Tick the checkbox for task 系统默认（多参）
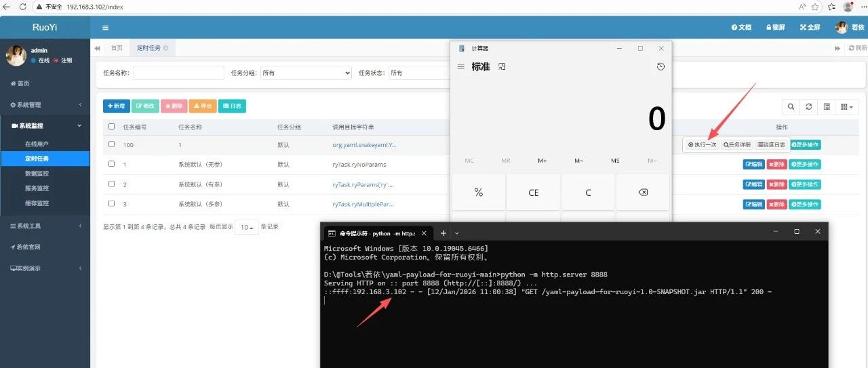This screenshot has width=868, height=368. pyautogui.click(x=112, y=203)
